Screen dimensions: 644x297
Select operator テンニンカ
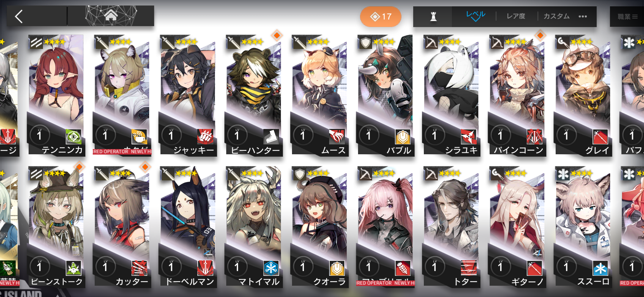[56, 95]
